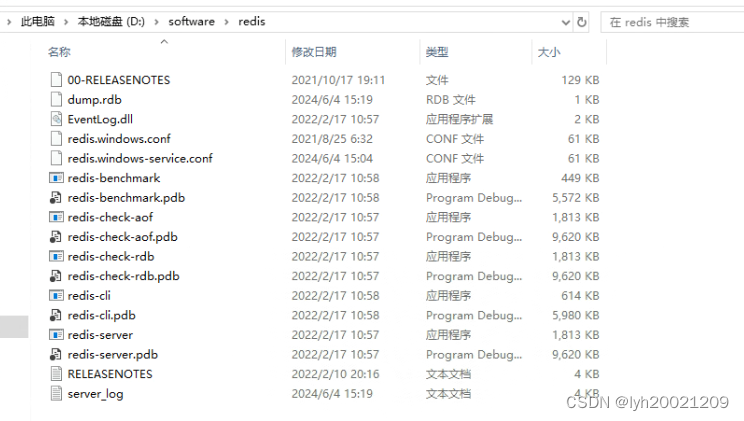Click the redis-server.pdb file icon
This screenshot has height=421, width=744.
(x=56, y=355)
